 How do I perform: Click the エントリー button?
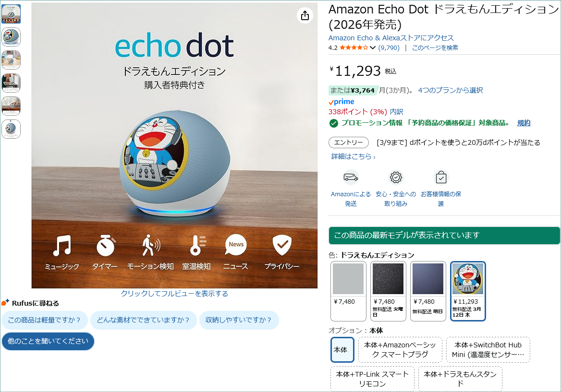click(x=349, y=142)
